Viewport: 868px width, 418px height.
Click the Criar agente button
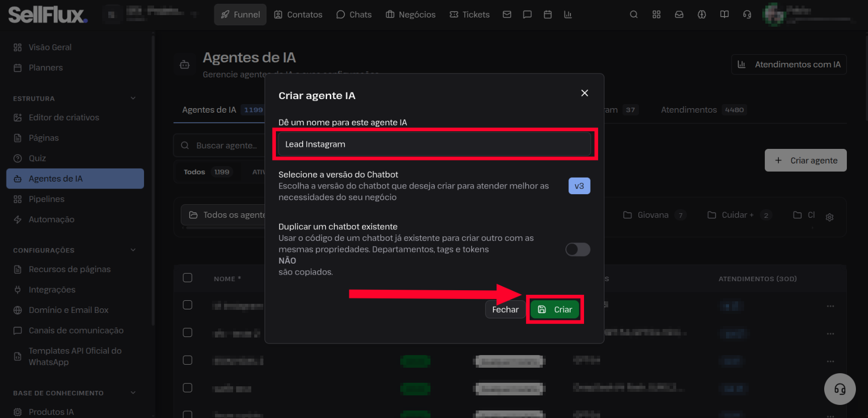coord(806,160)
